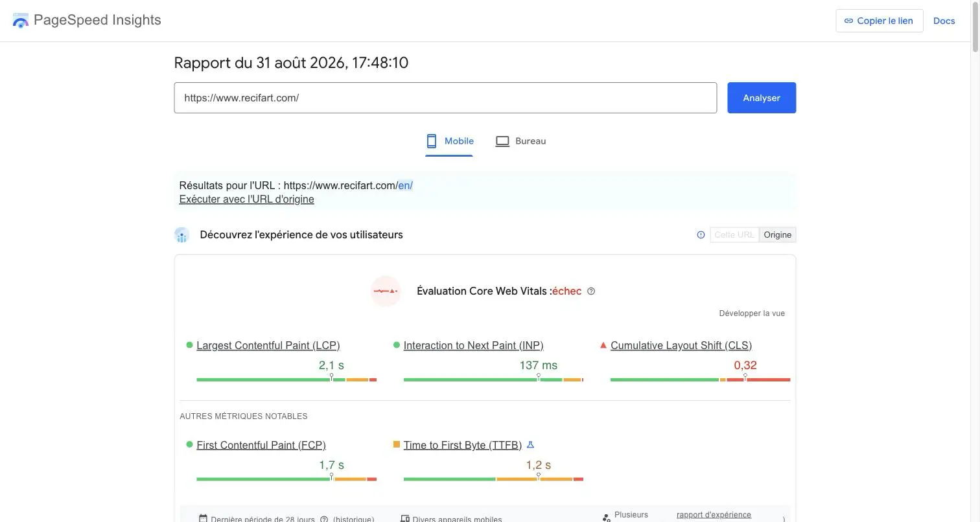This screenshot has width=980, height=522.
Task: Click the report date heading text
Action: point(291,63)
